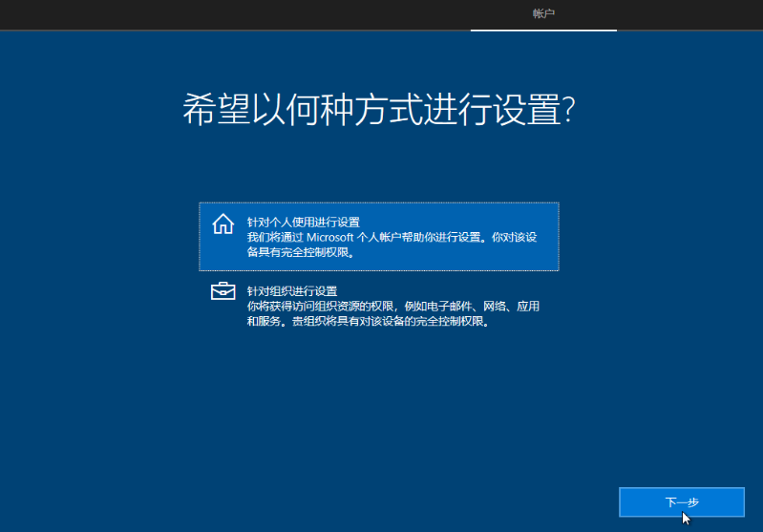Click the text 贵组织将具有对该设备的完全控制权限。
The width and height of the screenshot is (763, 532).
[x=391, y=321]
